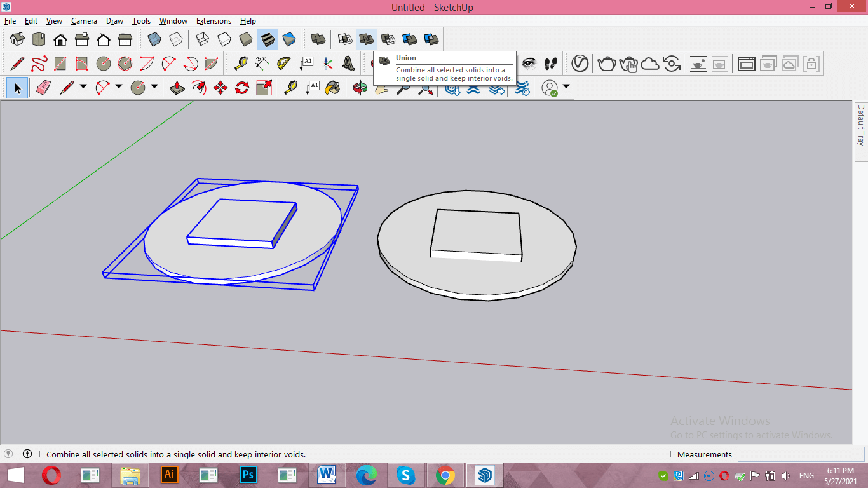Enable Shaded With Textures style
The height and width of the screenshot is (488, 868).
point(268,39)
